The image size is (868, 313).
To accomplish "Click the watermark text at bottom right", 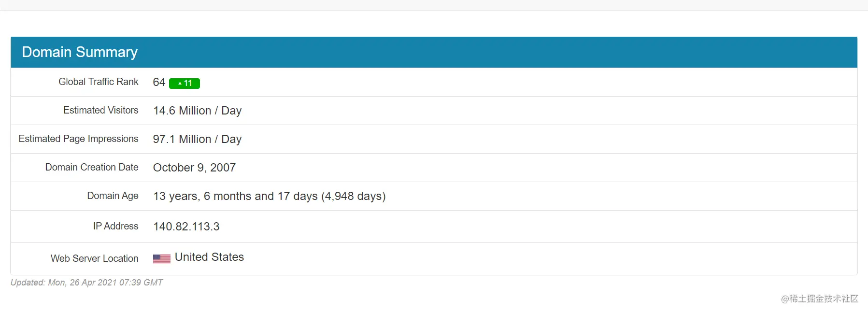I will [x=820, y=299].
